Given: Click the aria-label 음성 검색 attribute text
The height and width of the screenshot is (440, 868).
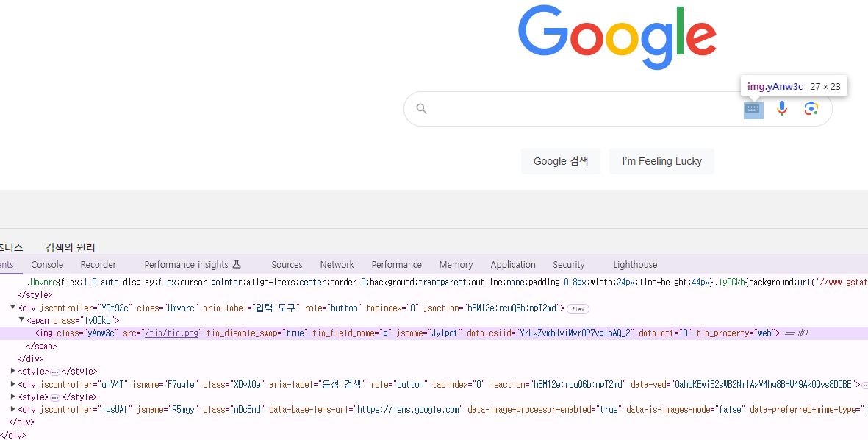Looking at the screenshot, I should tap(318, 384).
